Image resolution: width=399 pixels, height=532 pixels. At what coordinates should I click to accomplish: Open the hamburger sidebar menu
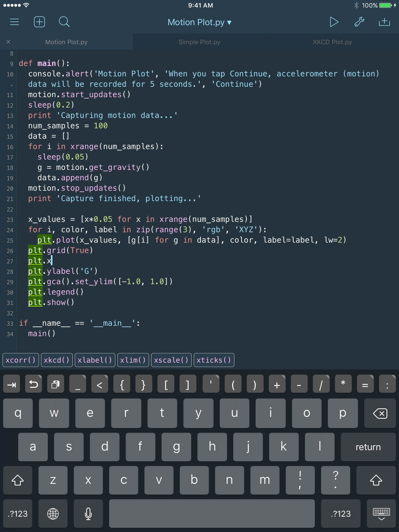click(14, 22)
